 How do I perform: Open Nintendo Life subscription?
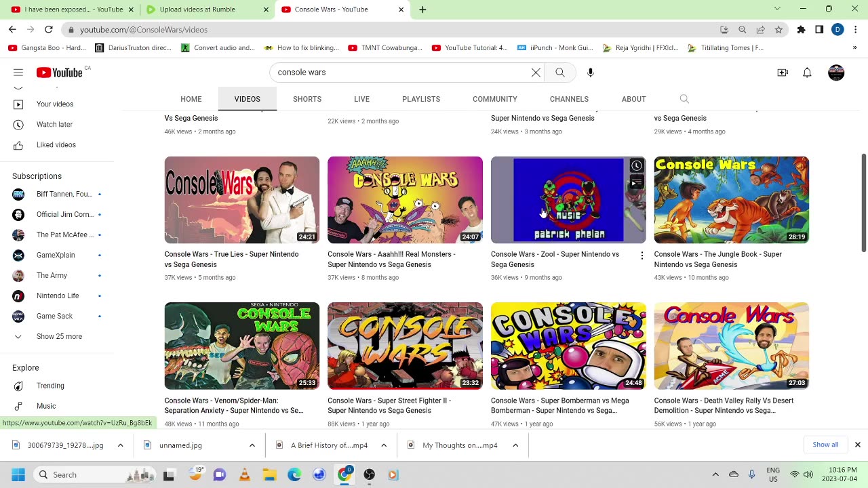tap(58, 296)
